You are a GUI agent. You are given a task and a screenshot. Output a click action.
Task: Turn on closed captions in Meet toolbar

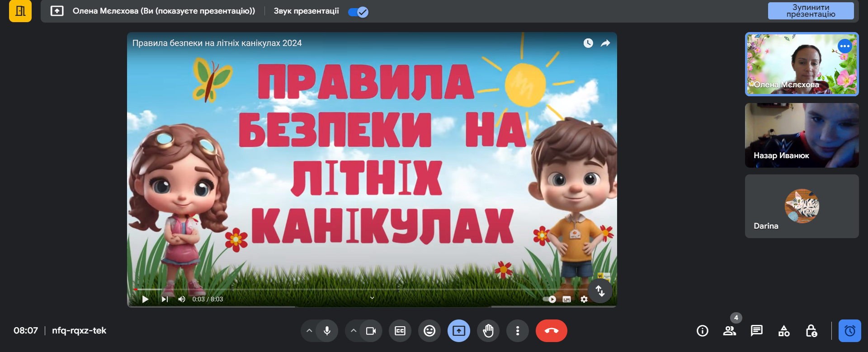click(x=400, y=331)
